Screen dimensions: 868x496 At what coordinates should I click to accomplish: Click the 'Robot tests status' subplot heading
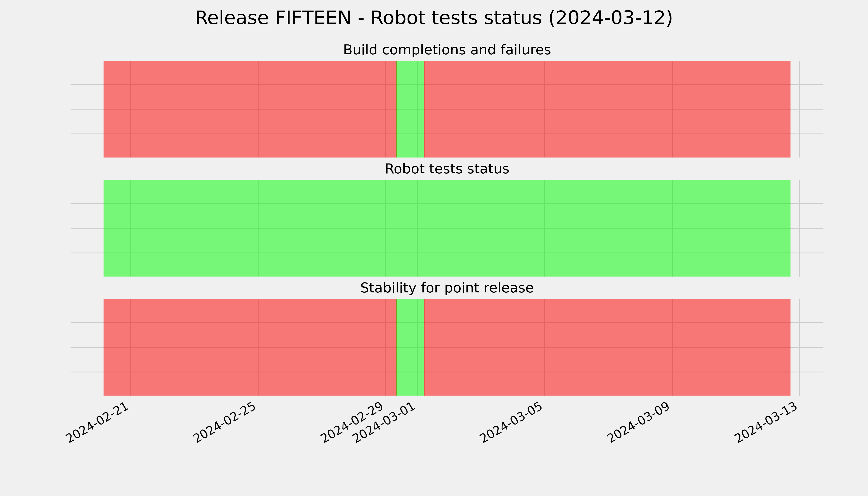[447, 169]
